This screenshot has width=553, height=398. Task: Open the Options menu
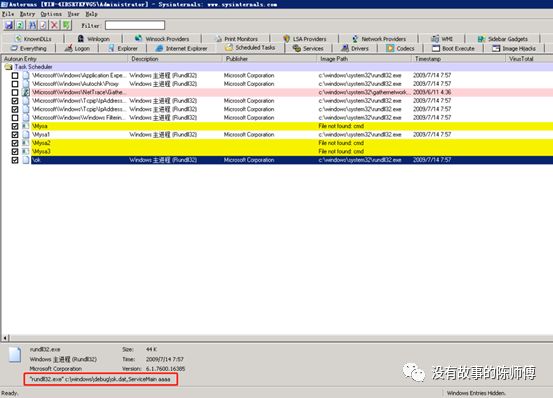(x=51, y=14)
